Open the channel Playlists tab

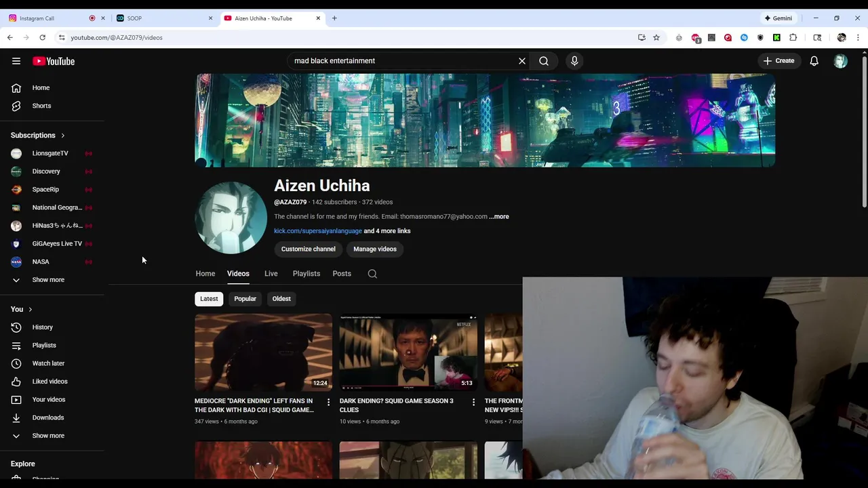[x=307, y=274]
